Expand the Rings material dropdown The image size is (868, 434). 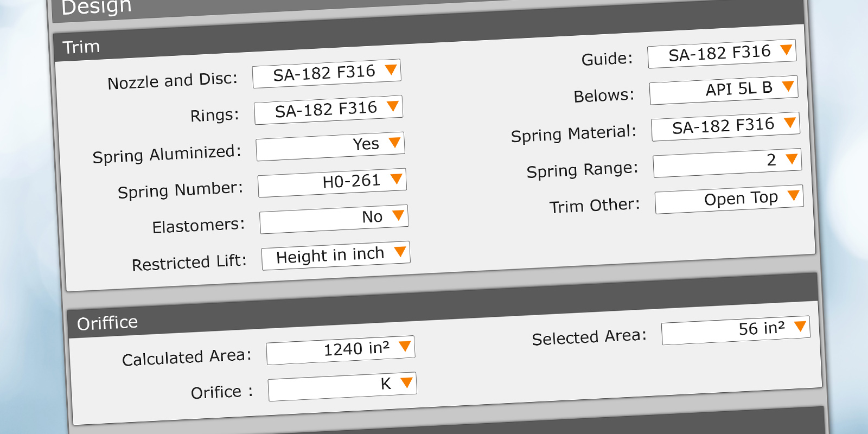tap(393, 106)
